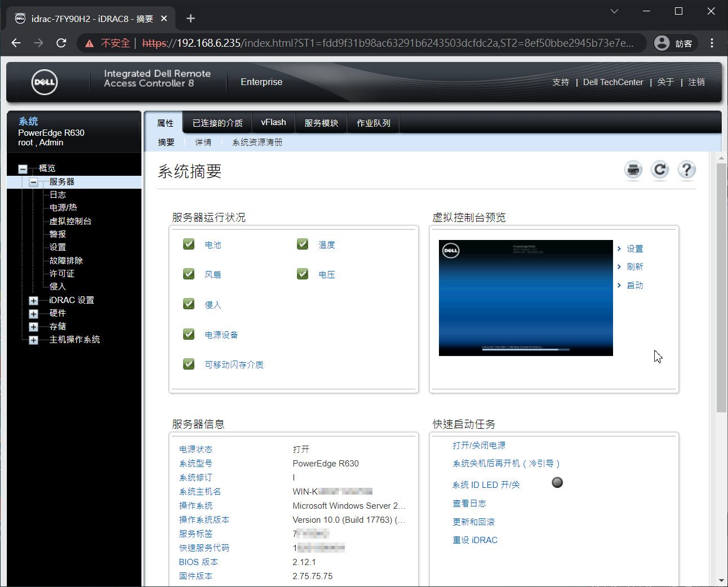Print the system summary page
728x587 pixels.
coord(633,170)
